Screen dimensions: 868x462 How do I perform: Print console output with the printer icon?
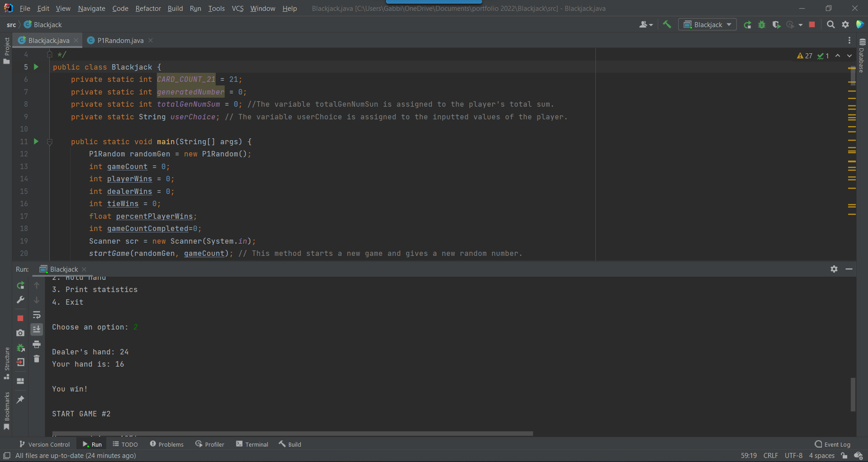point(37,344)
